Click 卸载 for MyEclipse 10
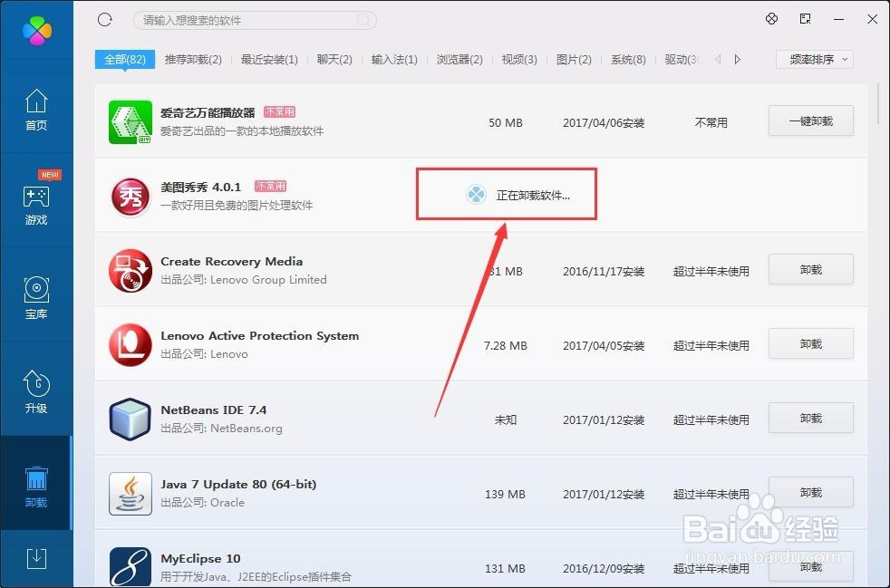The height and width of the screenshot is (588, 890). click(x=810, y=566)
